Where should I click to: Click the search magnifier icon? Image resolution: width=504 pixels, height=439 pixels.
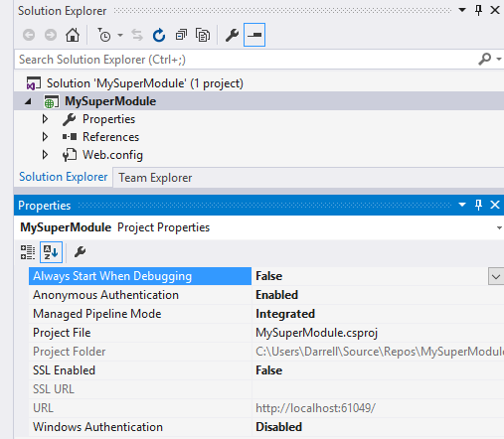click(x=485, y=60)
